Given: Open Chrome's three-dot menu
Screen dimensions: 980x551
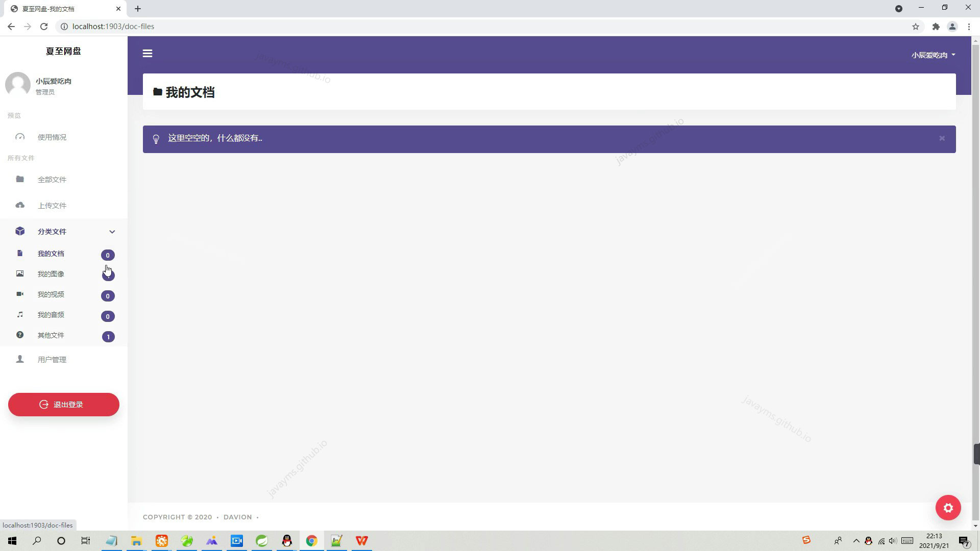Looking at the screenshot, I should (x=968, y=27).
